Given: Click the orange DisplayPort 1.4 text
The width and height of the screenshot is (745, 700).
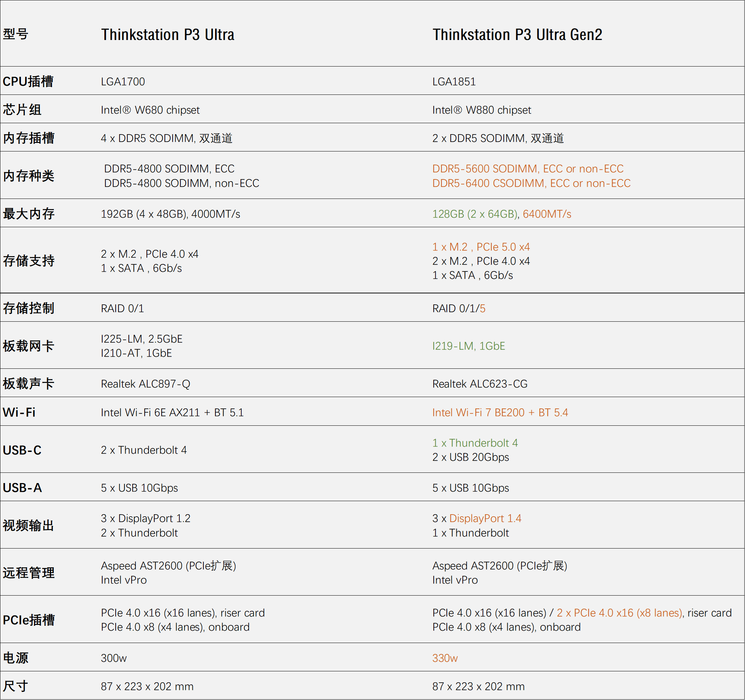Looking at the screenshot, I should 485,518.
